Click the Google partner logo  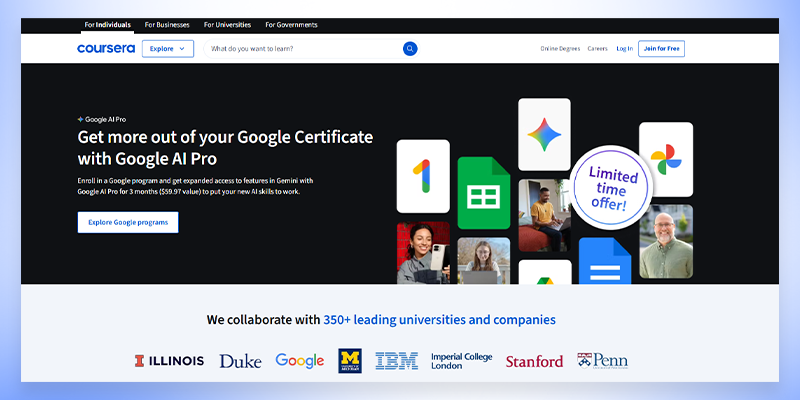[x=299, y=361]
